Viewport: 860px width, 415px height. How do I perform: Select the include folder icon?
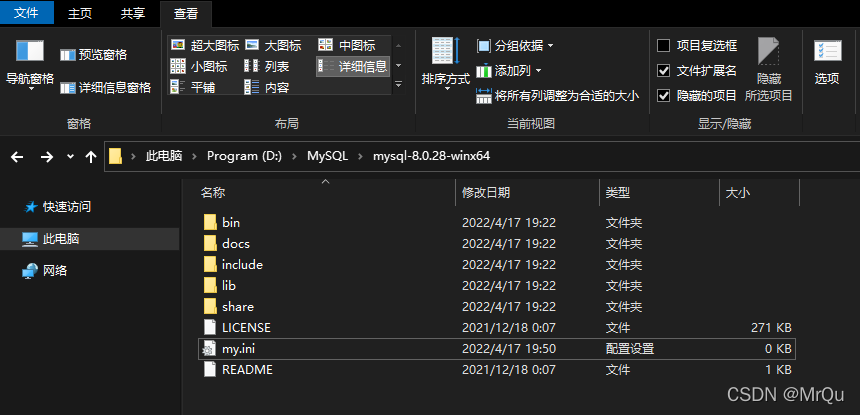pos(210,264)
